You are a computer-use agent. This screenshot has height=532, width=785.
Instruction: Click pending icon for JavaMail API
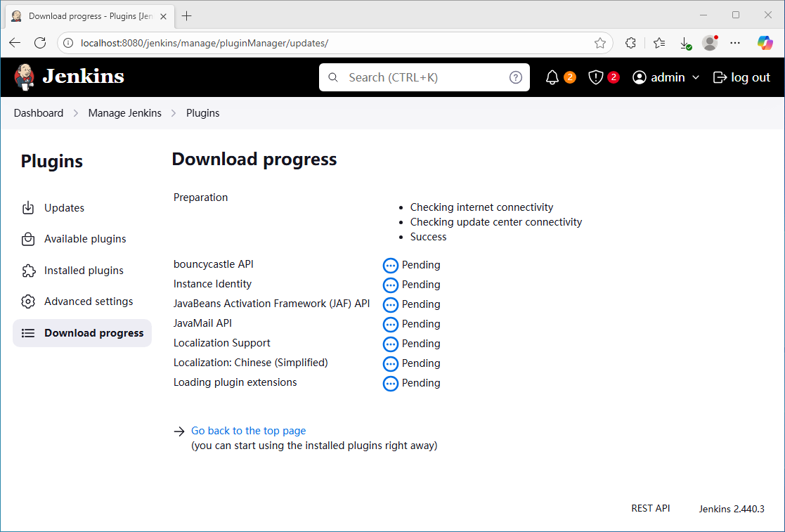391,324
